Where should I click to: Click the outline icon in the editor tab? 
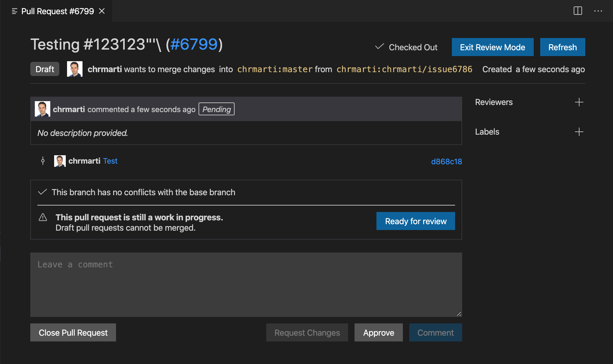14,11
